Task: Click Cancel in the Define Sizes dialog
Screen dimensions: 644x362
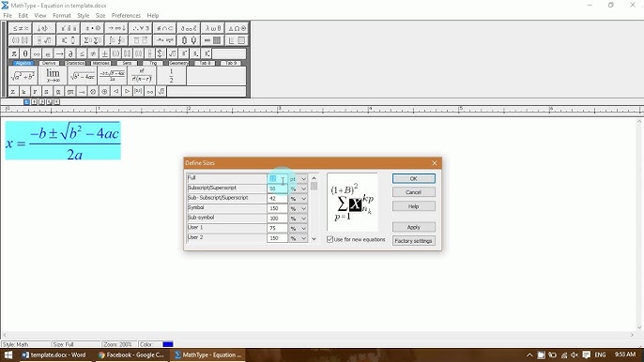Action: 414,192
